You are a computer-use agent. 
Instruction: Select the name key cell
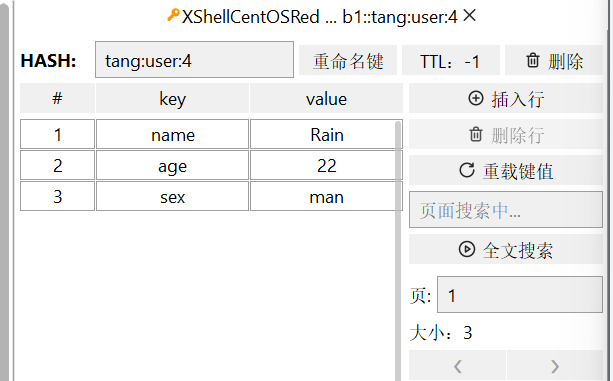[x=172, y=134]
